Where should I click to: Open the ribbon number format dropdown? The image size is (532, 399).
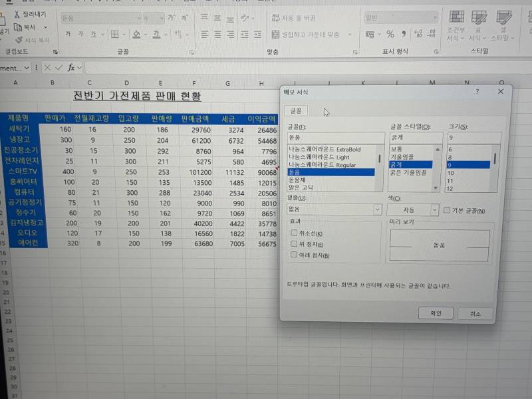435,17
